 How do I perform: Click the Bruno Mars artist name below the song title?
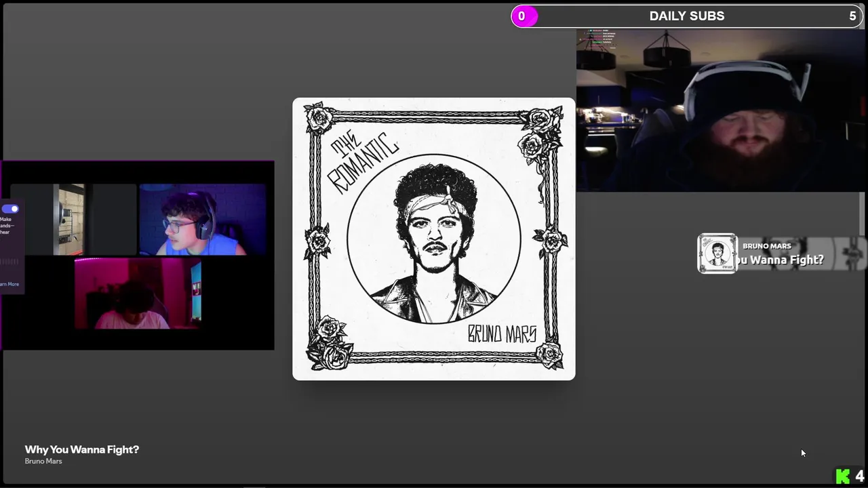point(43,461)
